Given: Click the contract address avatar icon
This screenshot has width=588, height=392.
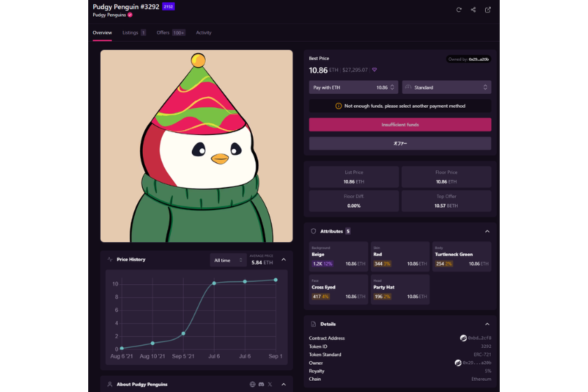Looking at the screenshot, I should 463,338.
